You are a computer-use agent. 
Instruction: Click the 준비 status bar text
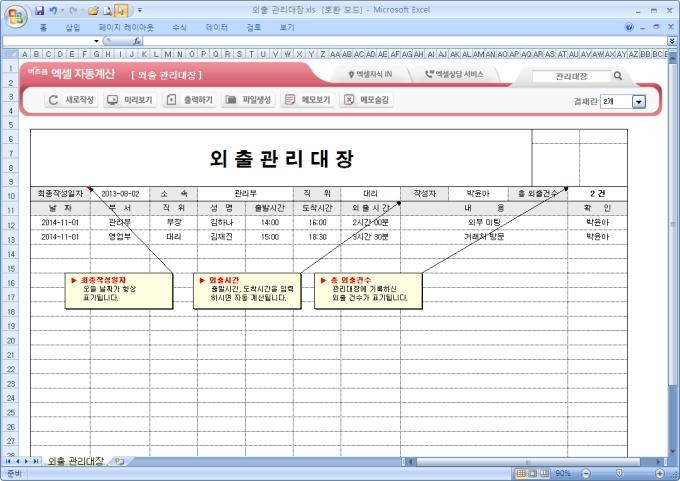14,473
